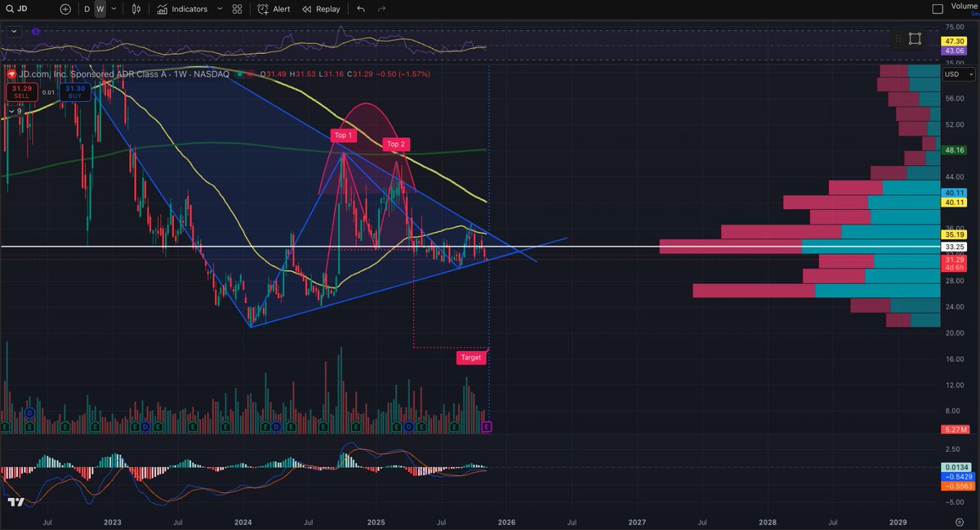
Task: Open the USD currency dropdown
Action: click(x=960, y=73)
